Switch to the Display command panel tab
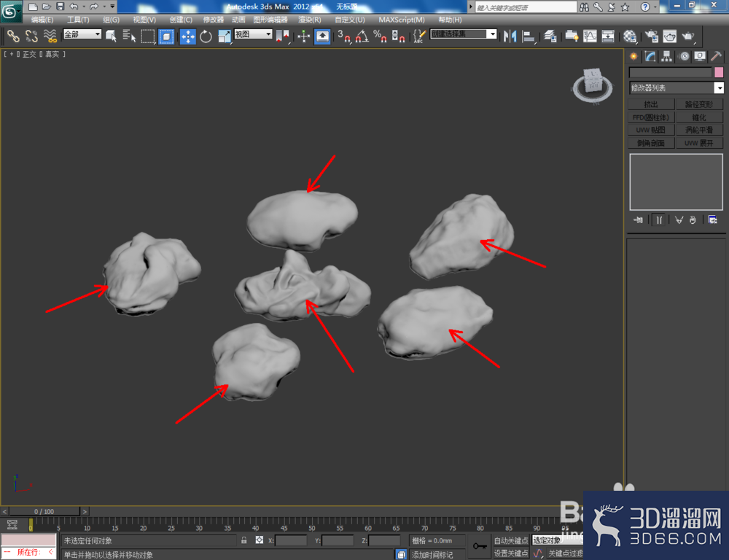The height and width of the screenshot is (560, 729). (700, 56)
